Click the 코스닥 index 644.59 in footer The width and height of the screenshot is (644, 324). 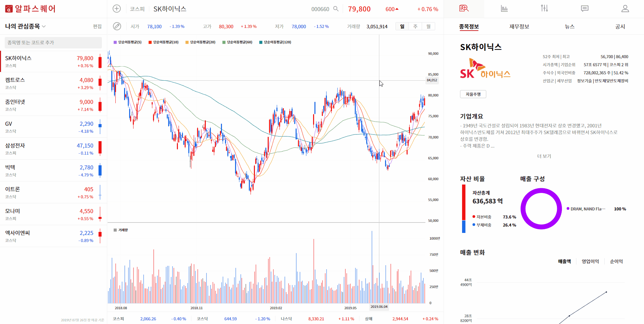click(230, 319)
